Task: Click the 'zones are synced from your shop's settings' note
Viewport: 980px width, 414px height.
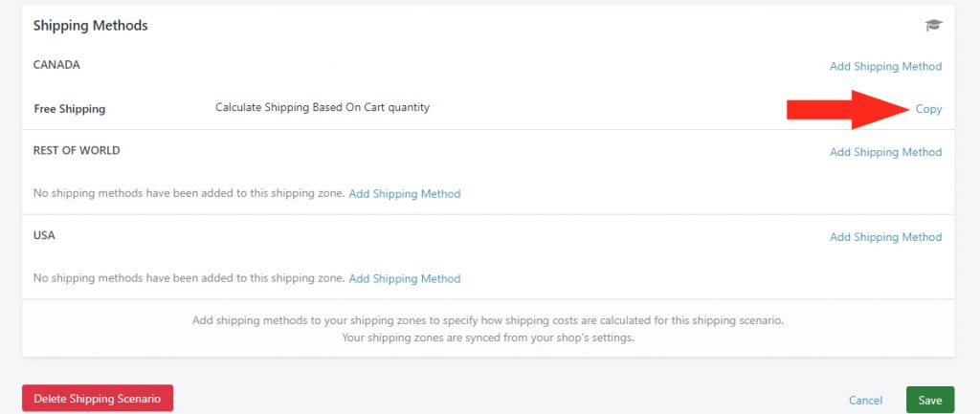Action: 488,338
